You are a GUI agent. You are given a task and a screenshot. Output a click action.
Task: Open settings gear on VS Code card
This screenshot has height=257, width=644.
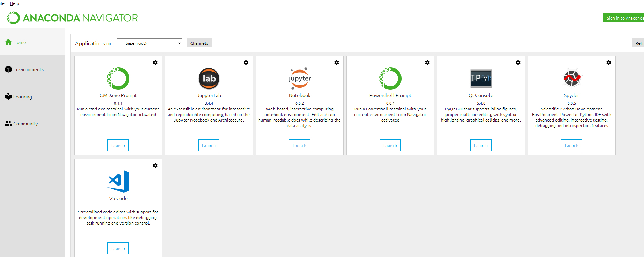point(155,166)
